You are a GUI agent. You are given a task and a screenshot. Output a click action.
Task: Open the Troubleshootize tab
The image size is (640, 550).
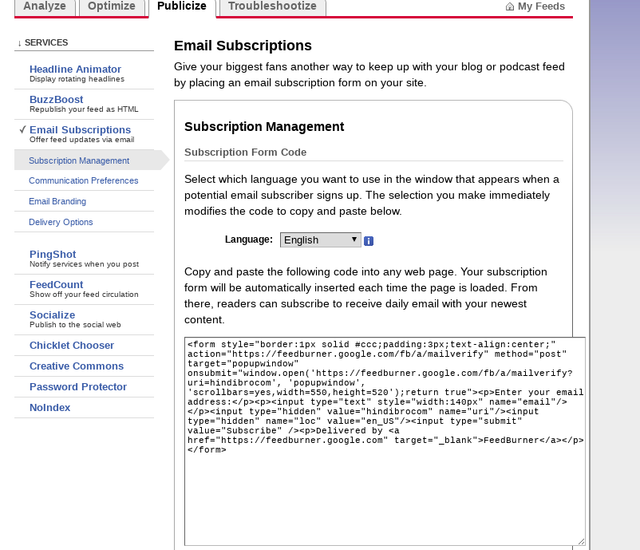pos(272,7)
